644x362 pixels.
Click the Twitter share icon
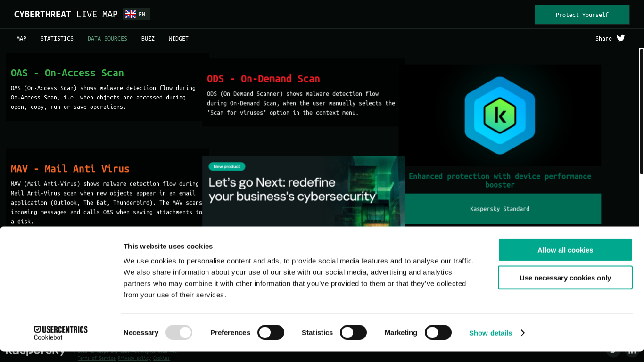pyautogui.click(x=621, y=38)
